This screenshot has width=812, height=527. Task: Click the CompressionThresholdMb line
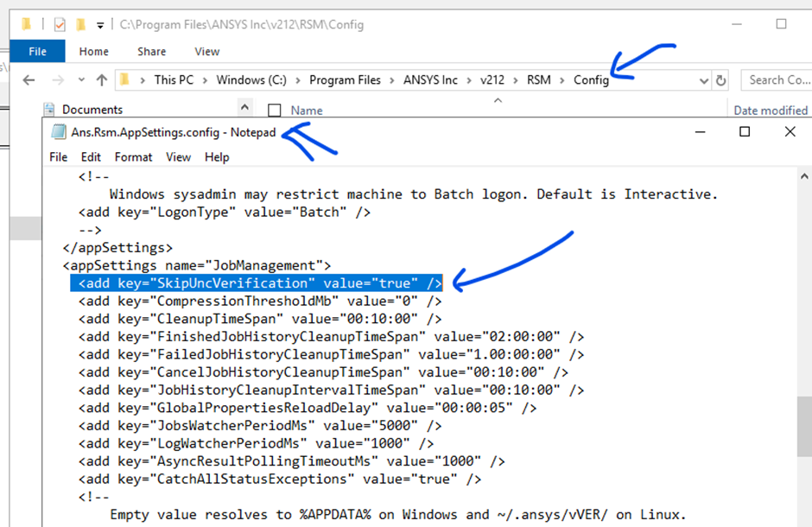pos(260,301)
